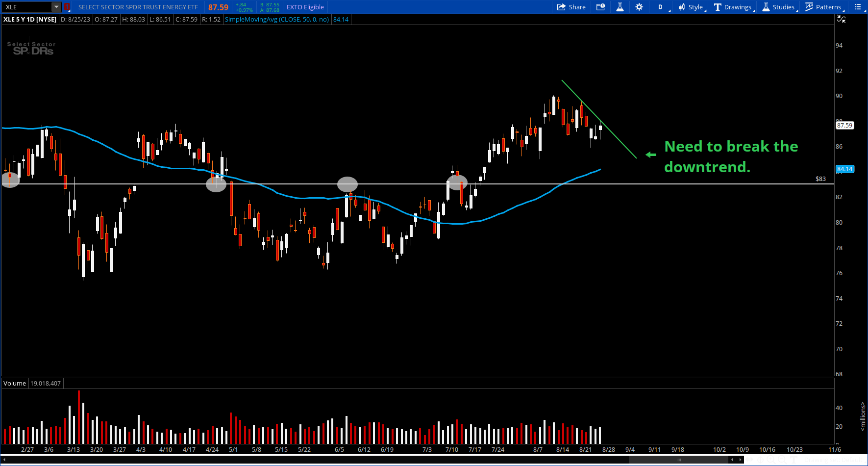
Task: Click the XLE 5 Y 1D [NYSE] chart label
Action: pyautogui.click(x=30, y=19)
